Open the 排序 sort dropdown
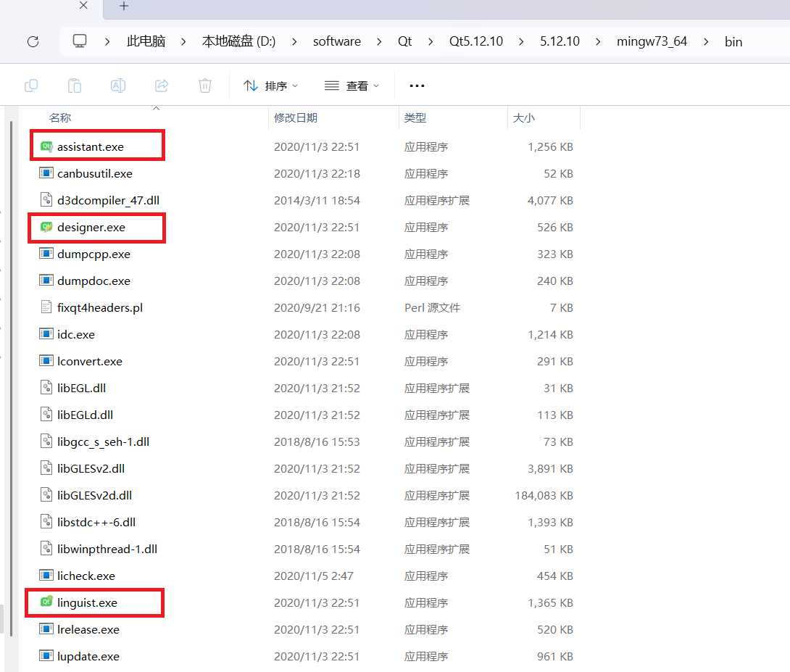The image size is (790, 672). coord(270,86)
